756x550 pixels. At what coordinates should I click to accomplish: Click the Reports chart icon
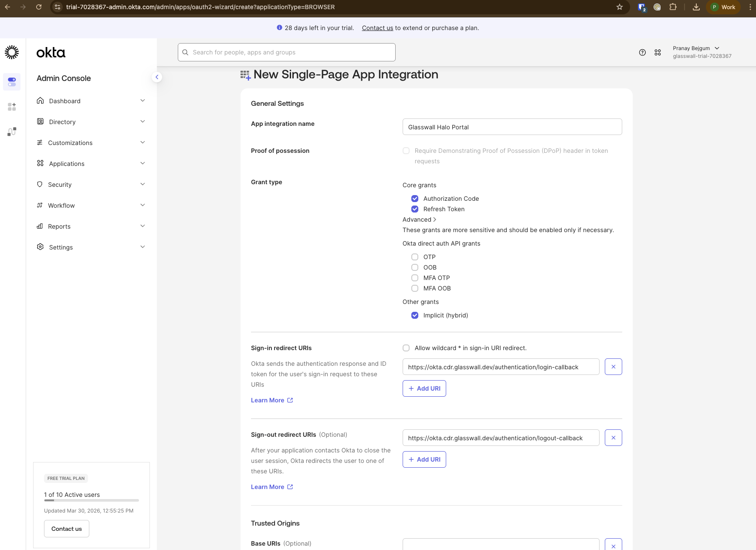pyautogui.click(x=40, y=226)
